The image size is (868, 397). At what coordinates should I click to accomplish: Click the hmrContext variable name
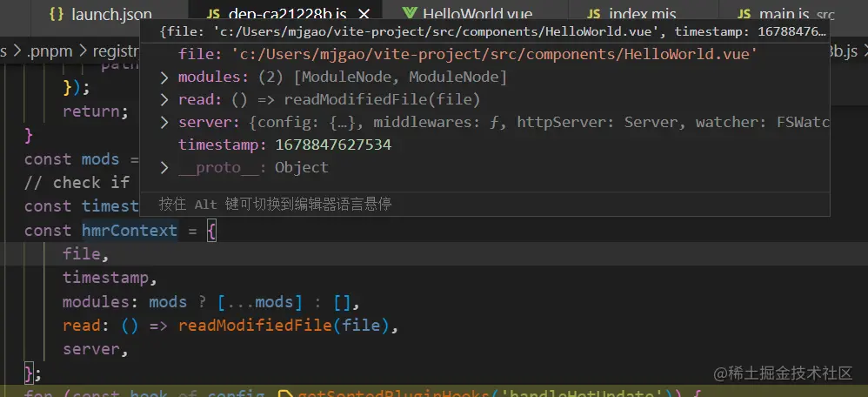[130, 231]
